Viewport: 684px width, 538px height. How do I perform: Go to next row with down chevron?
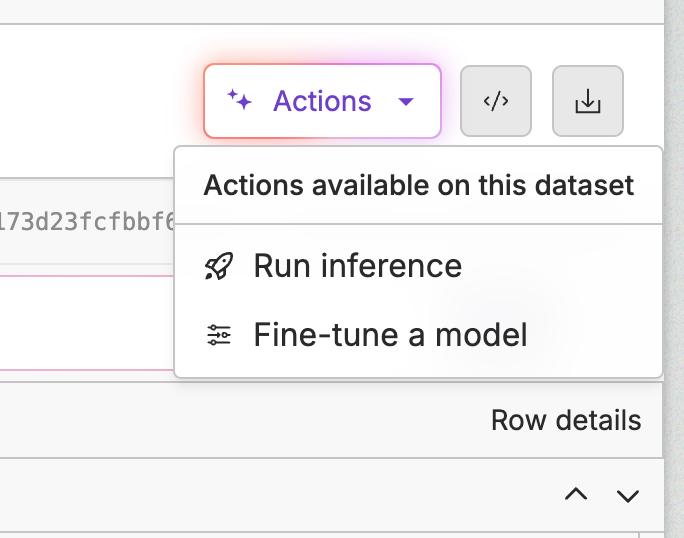coord(627,494)
